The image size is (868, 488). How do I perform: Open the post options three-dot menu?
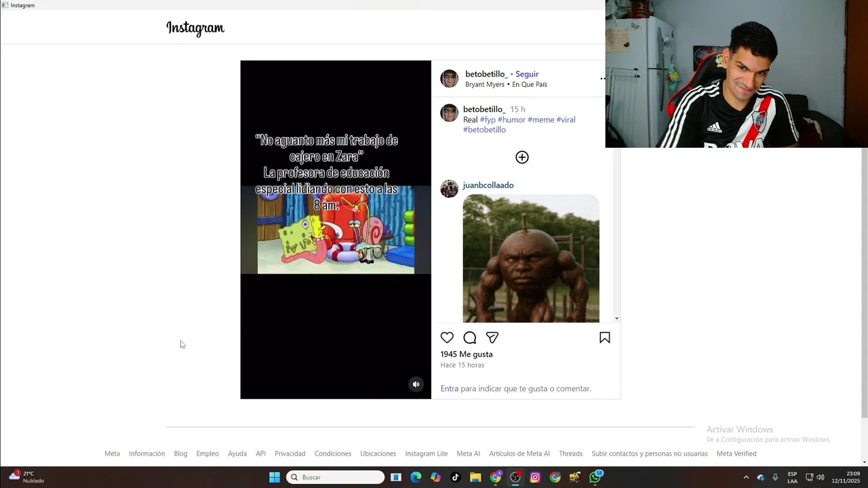click(x=603, y=79)
